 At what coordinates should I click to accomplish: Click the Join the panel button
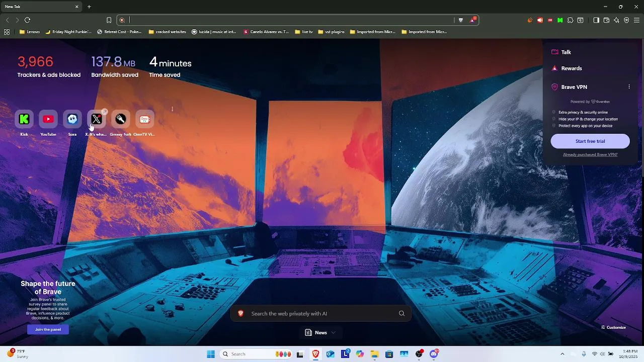coord(48,329)
